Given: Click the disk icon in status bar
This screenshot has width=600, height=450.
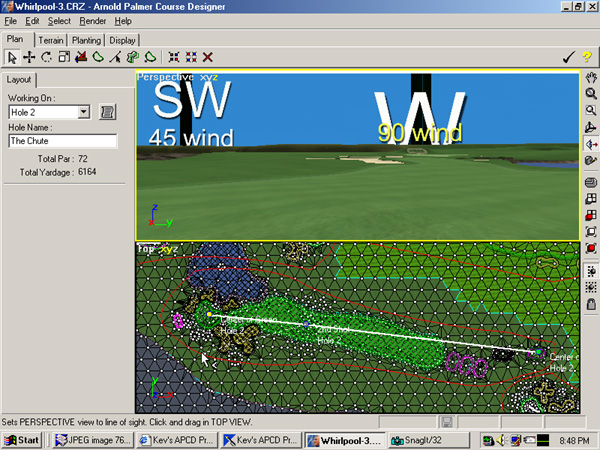Looking at the screenshot, I should tap(447, 422).
